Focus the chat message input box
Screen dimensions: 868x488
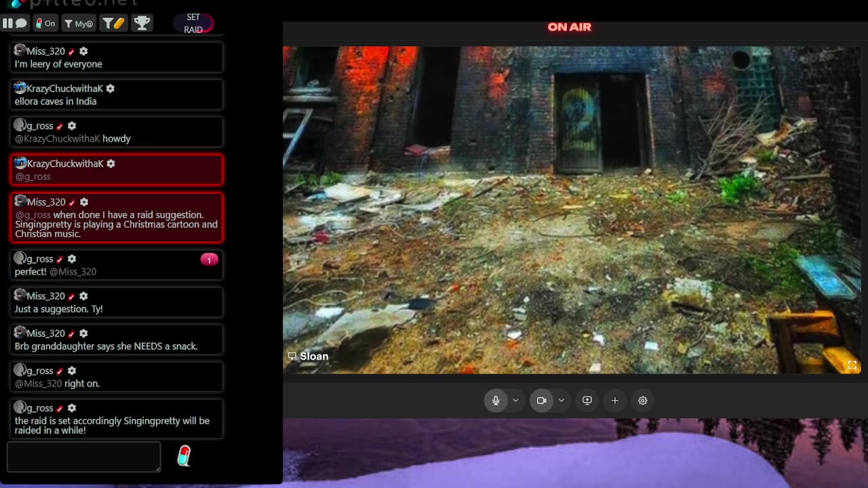point(83,457)
